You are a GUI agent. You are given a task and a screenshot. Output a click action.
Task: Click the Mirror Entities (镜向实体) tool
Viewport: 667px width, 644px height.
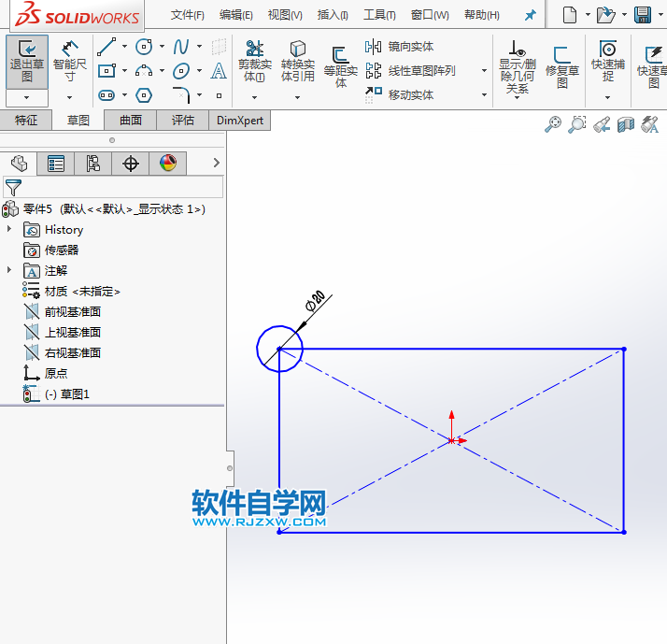400,47
